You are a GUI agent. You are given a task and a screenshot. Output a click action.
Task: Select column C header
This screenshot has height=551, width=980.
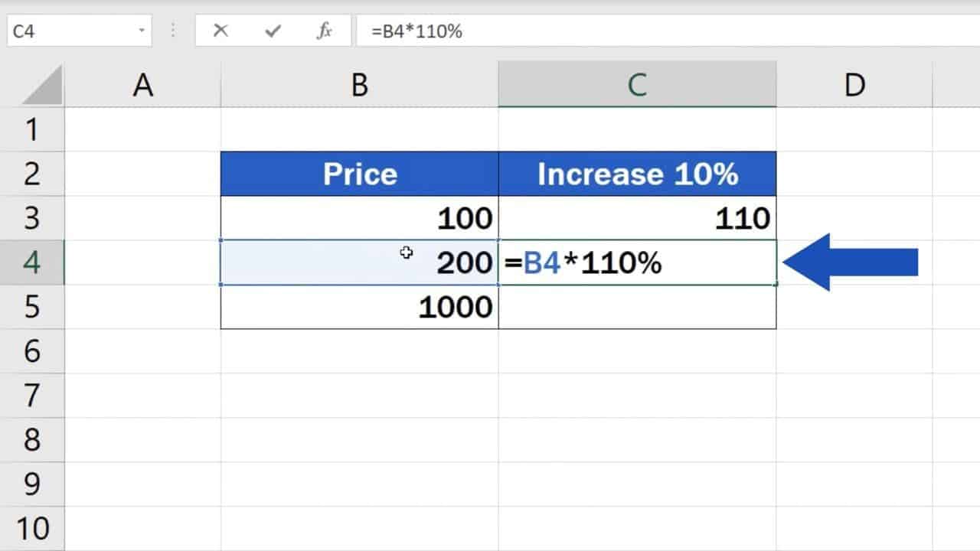[637, 86]
